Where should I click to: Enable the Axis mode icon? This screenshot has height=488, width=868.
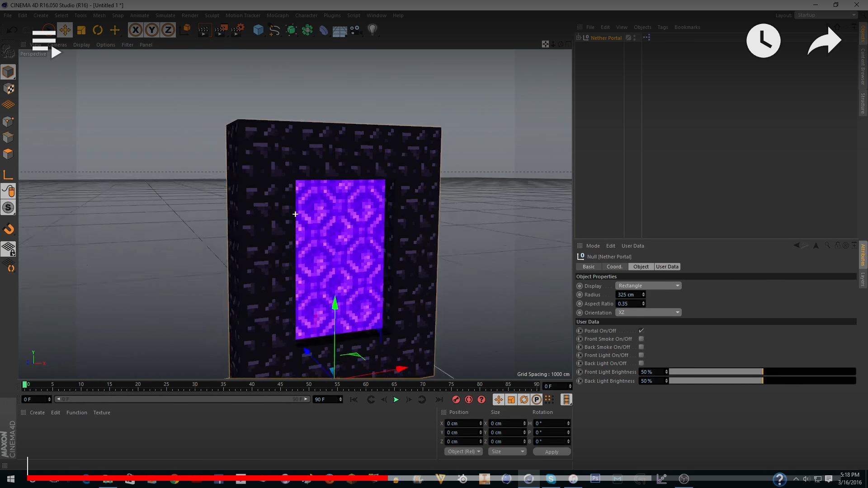point(8,175)
